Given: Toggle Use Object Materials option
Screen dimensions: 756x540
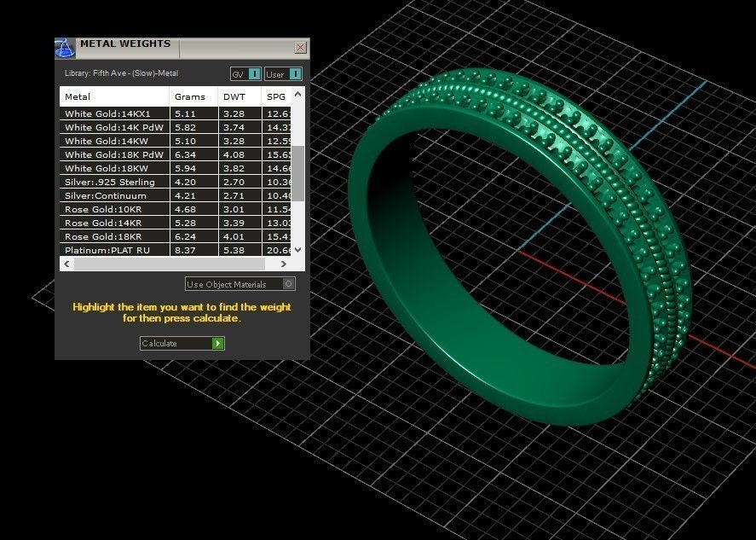Looking at the screenshot, I should (240, 284).
